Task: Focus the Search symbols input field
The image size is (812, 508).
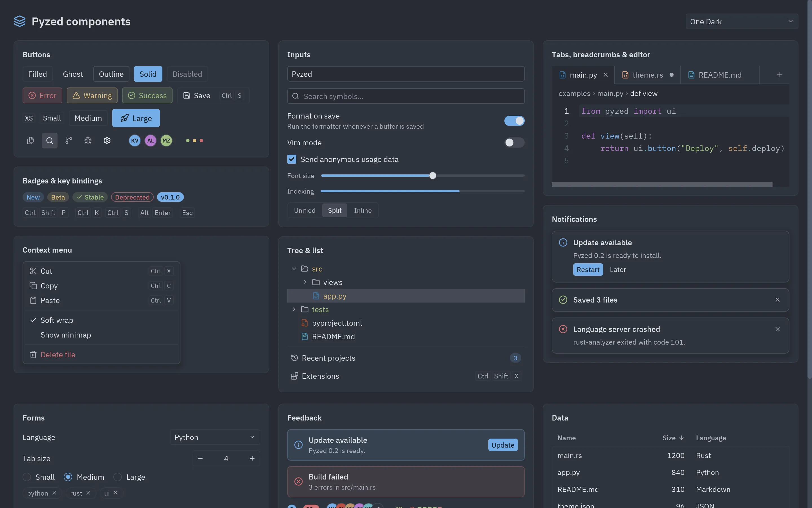Action: click(406, 96)
